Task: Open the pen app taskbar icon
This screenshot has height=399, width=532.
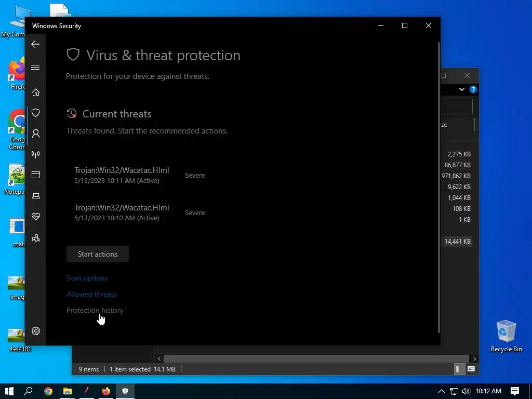Action: [87, 391]
